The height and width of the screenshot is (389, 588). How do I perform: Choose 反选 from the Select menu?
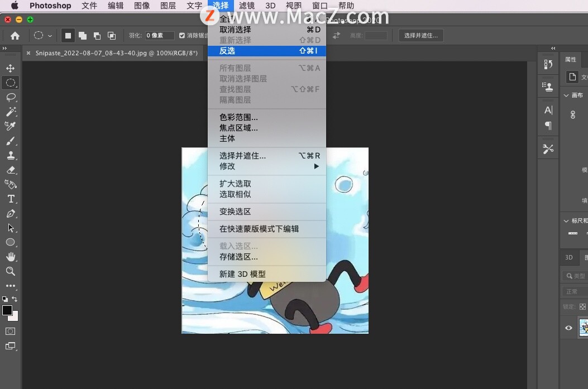[267, 51]
